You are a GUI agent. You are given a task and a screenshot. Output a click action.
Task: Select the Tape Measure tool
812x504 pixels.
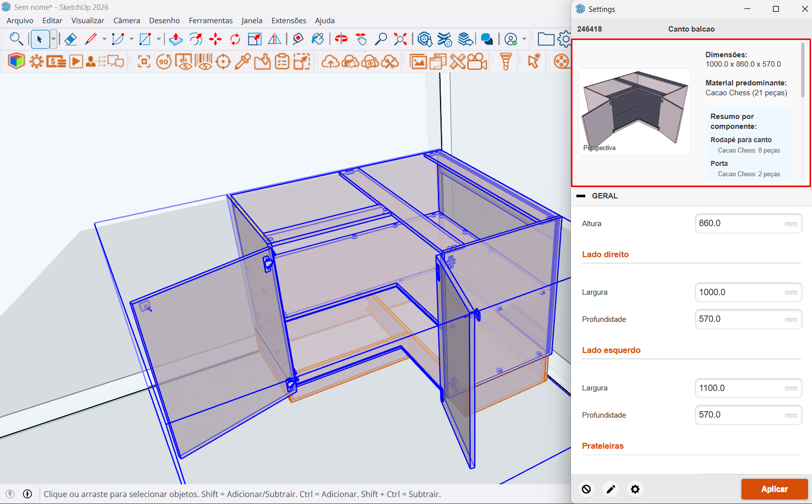(x=298, y=39)
